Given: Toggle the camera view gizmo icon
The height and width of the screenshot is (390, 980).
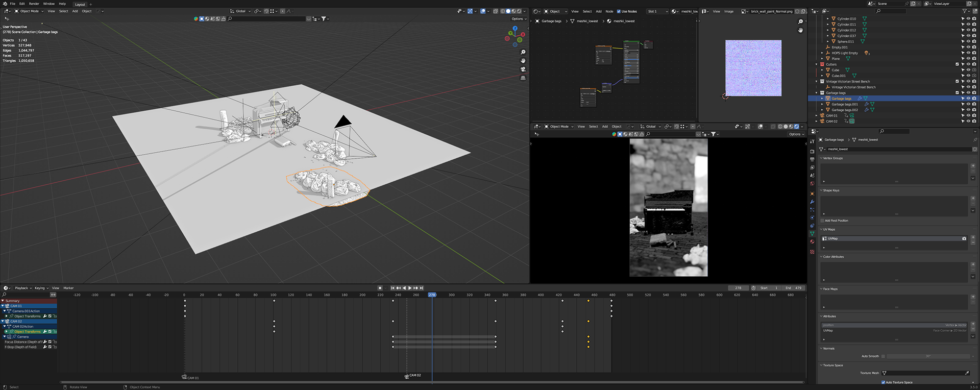Looking at the screenshot, I should point(523,69).
